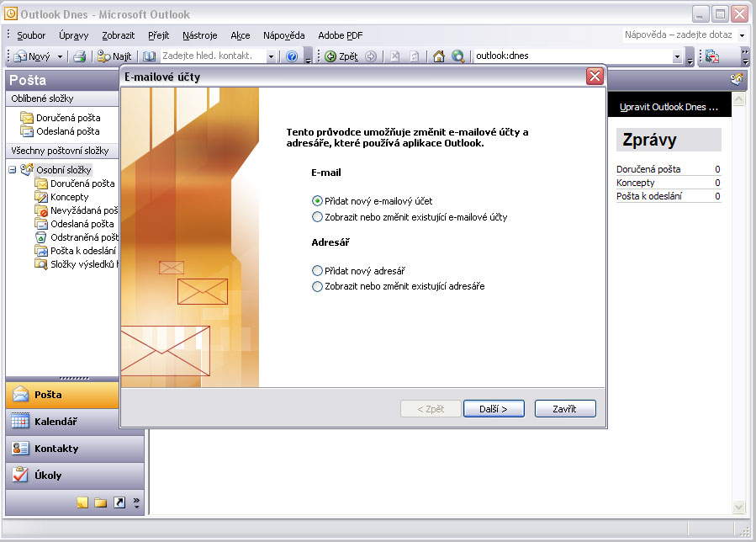The image size is (756, 542).
Task: Click the printer icon in the toolbar
Action: [79, 56]
